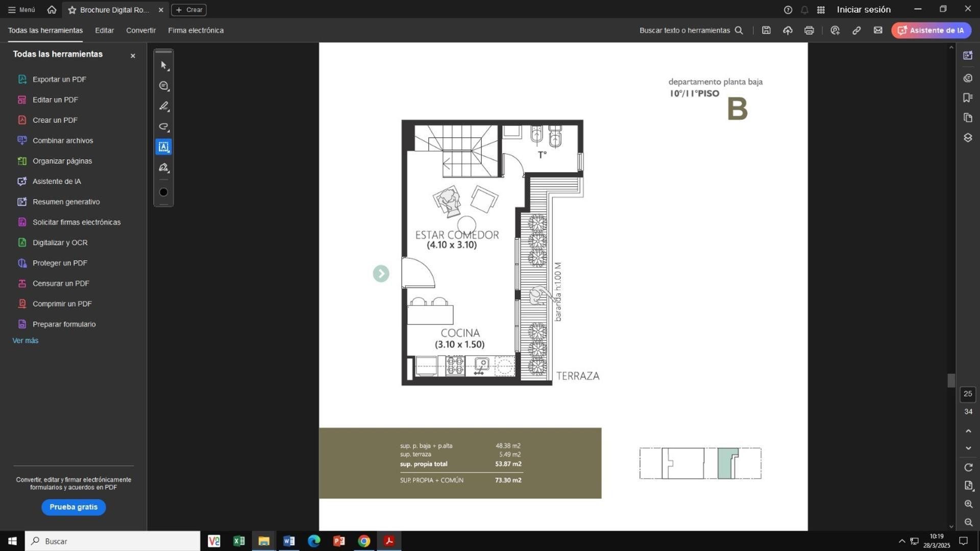The height and width of the screenshot is (551, 980).
Task: Open the Firma electrónica tab
Action: 196,31
